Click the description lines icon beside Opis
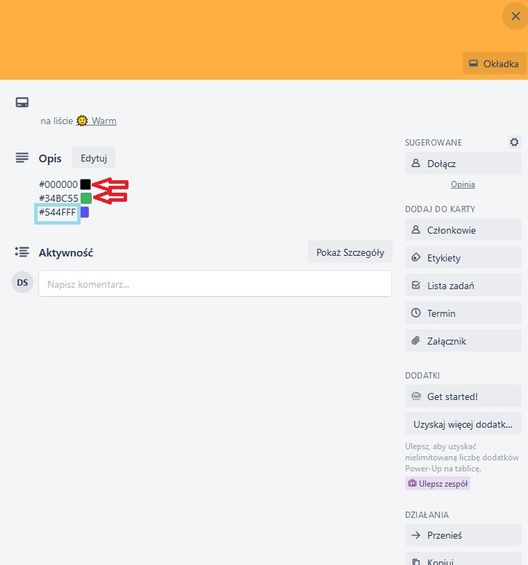The width and height of the screenshot is (528, 565). coord(22,158)
